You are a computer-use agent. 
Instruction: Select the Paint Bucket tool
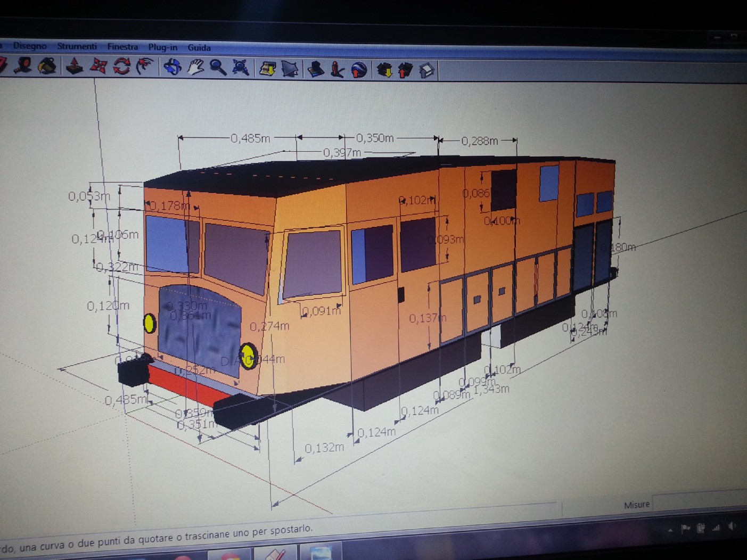point(48,66)
